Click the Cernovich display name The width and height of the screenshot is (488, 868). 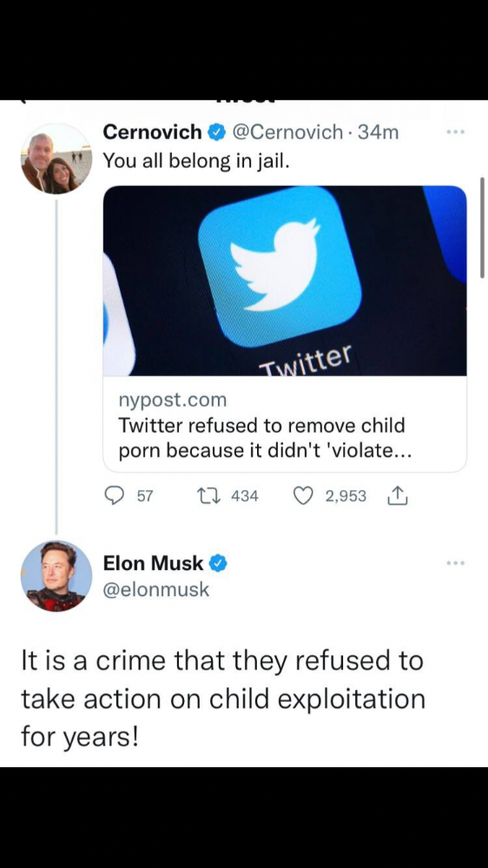154,132
